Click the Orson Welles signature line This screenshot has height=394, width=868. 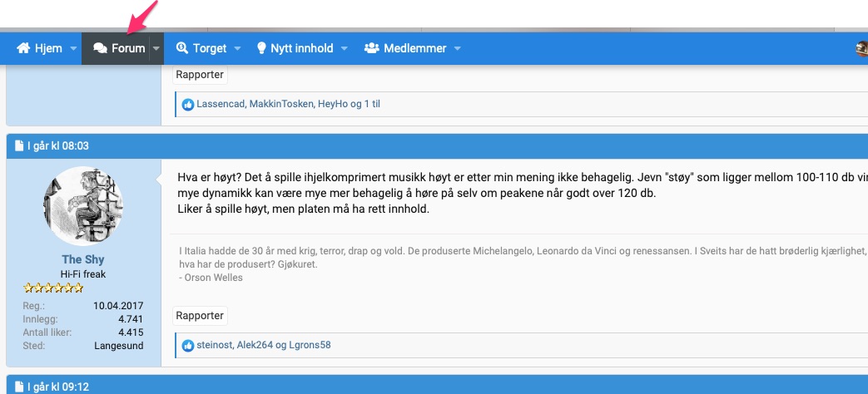(x=211, y=278)
